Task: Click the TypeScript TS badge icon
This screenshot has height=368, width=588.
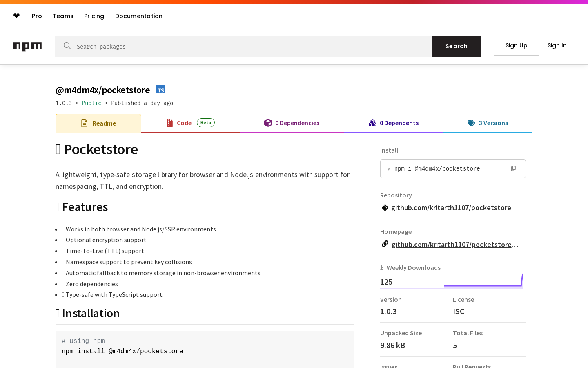Action: [160, 90]
